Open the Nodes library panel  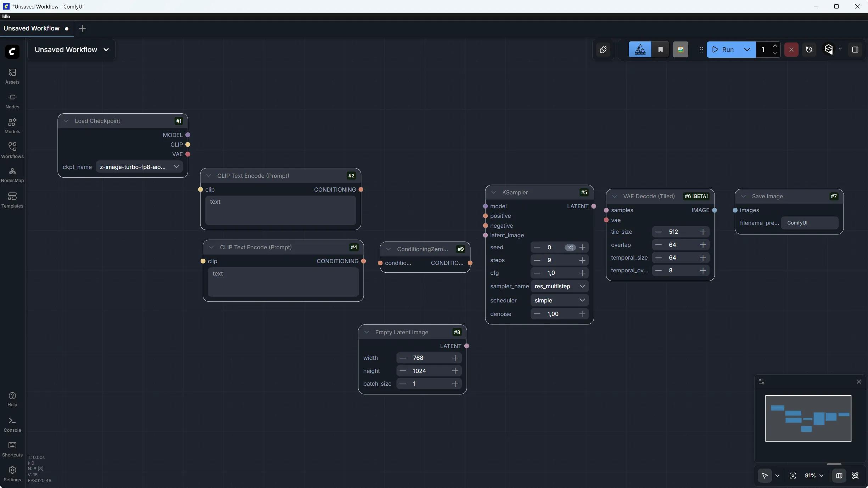[x=12, y=101]
